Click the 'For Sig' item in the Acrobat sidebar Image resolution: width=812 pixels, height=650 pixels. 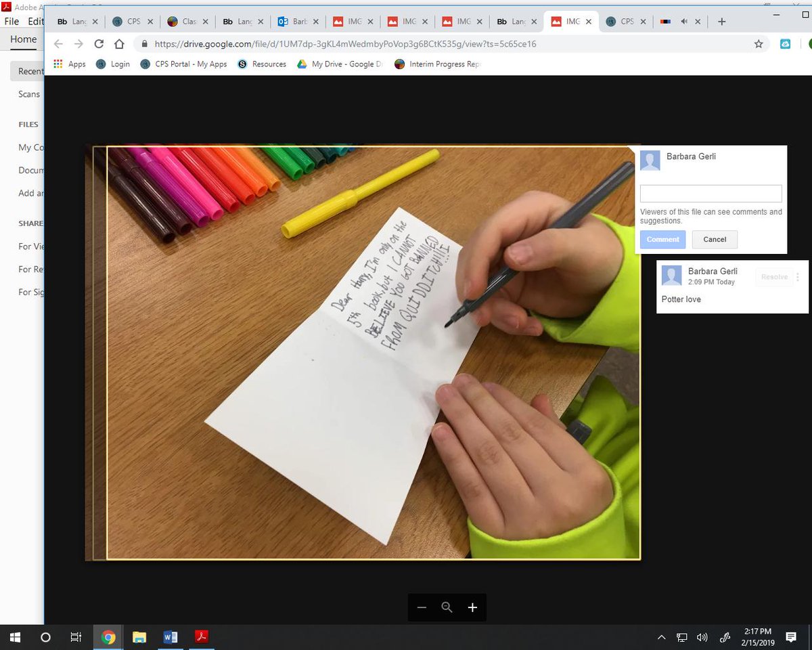31,292
